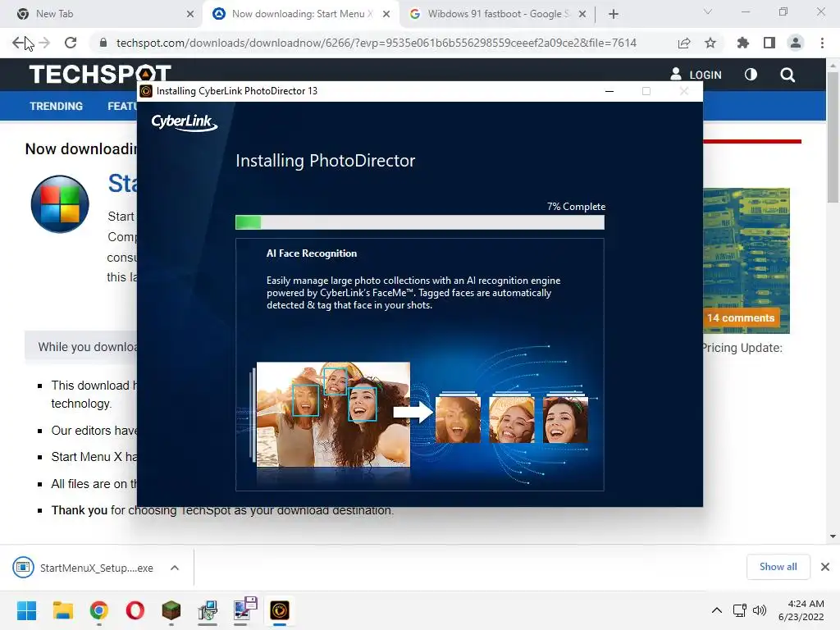840x630 pixels.
Task: Open Chrome three-dot menu
Action: [822, 43]
